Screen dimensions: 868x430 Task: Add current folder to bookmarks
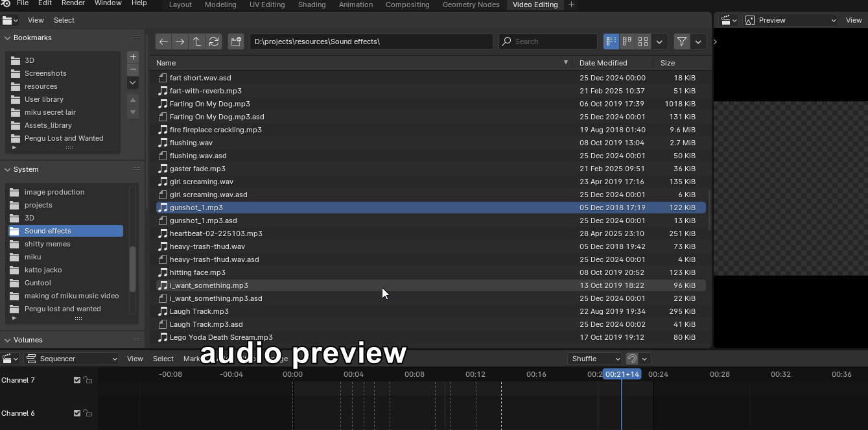pos(133,57)
